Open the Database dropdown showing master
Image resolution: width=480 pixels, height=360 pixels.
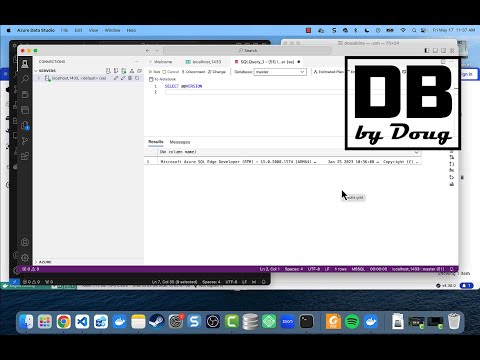click(280, 72)
